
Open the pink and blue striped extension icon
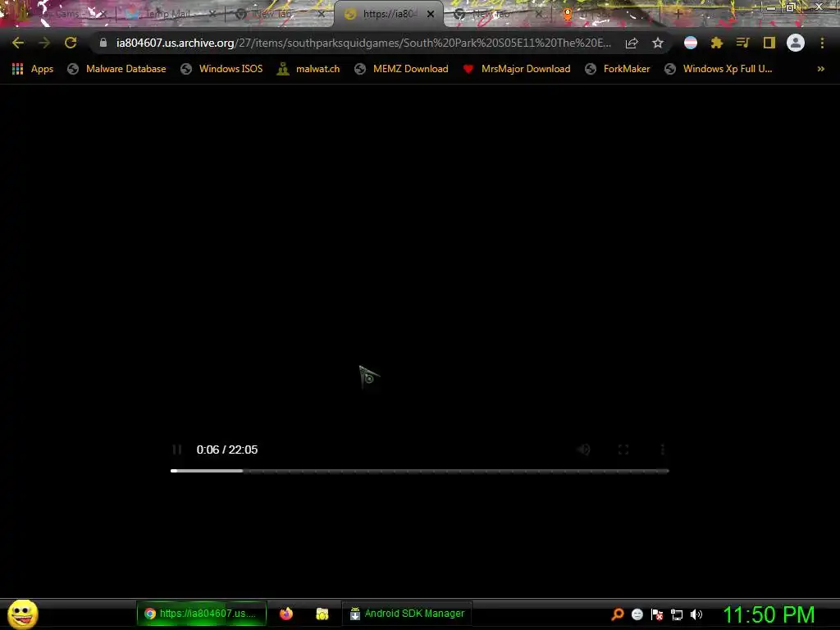tap(691, 43)
